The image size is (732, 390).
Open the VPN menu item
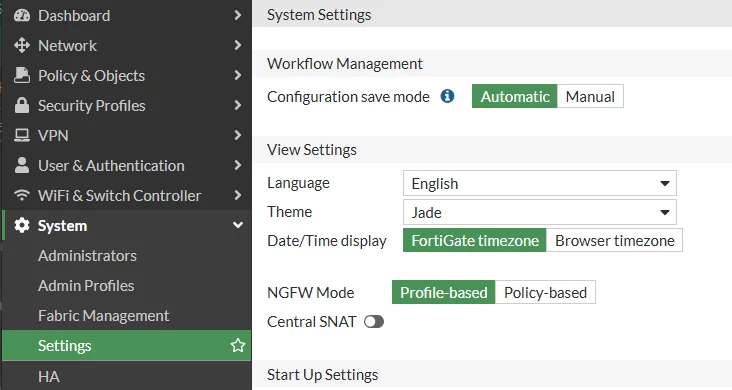(x=127, y=135)
